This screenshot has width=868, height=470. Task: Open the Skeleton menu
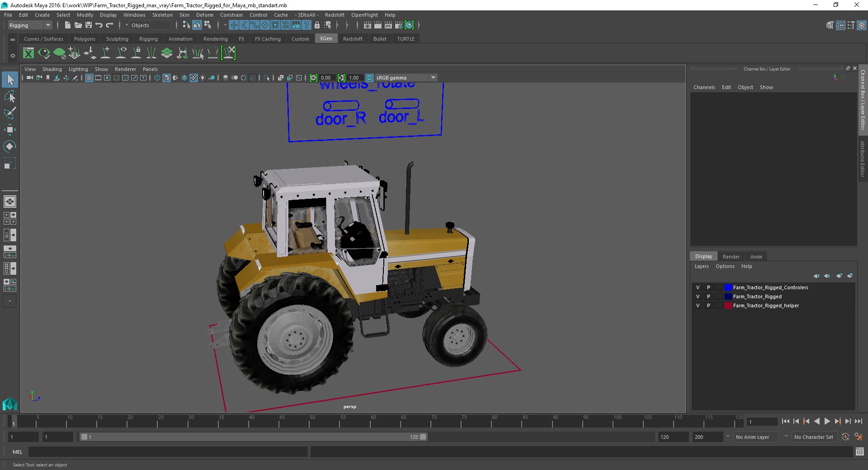pyautogui.click(x=162, y=15)
